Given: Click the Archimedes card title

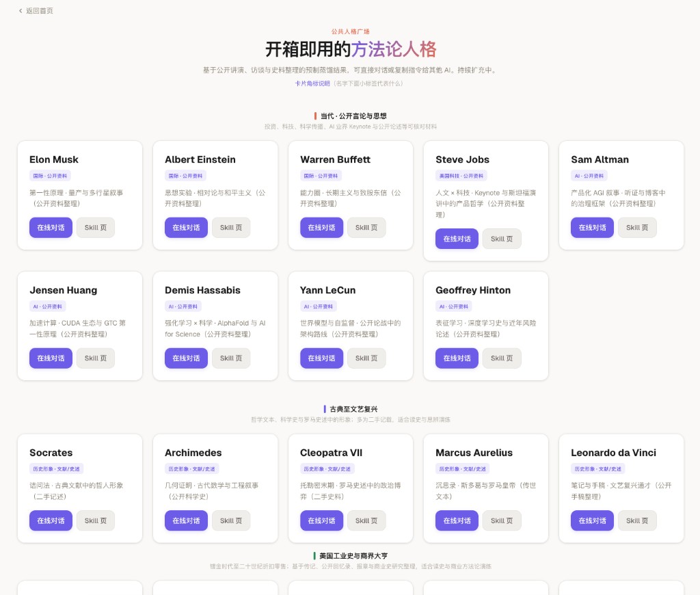Looking at the screenshot, I should point(193,453).
